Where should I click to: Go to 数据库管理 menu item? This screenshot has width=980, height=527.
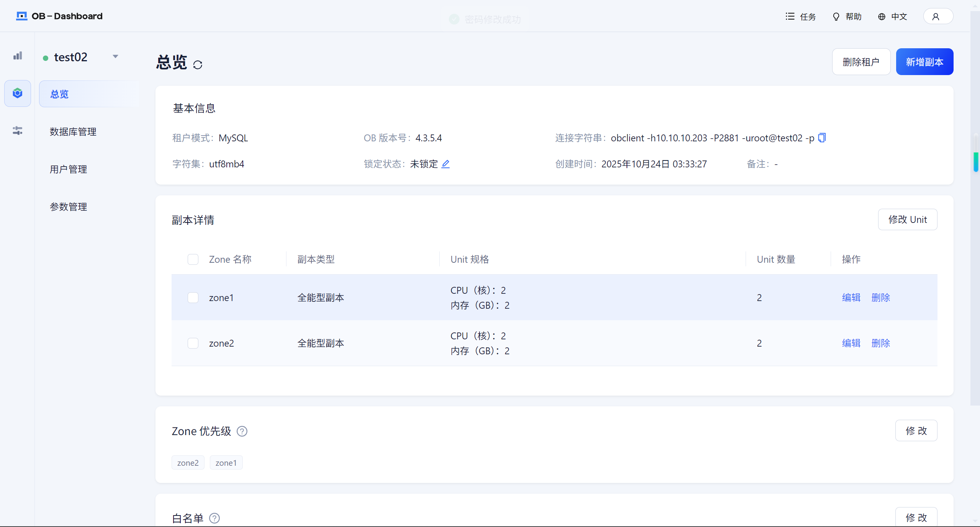(73, 131)
